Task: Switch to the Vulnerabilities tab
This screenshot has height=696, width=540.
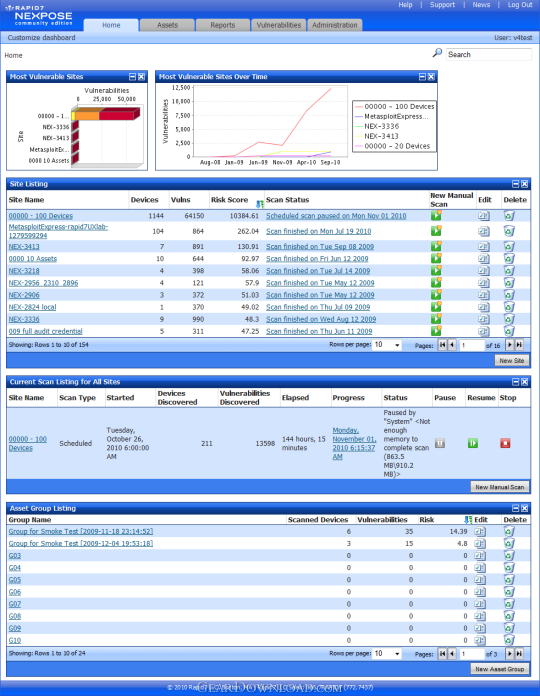Action: pyautogui.click(x=279, y=25)
